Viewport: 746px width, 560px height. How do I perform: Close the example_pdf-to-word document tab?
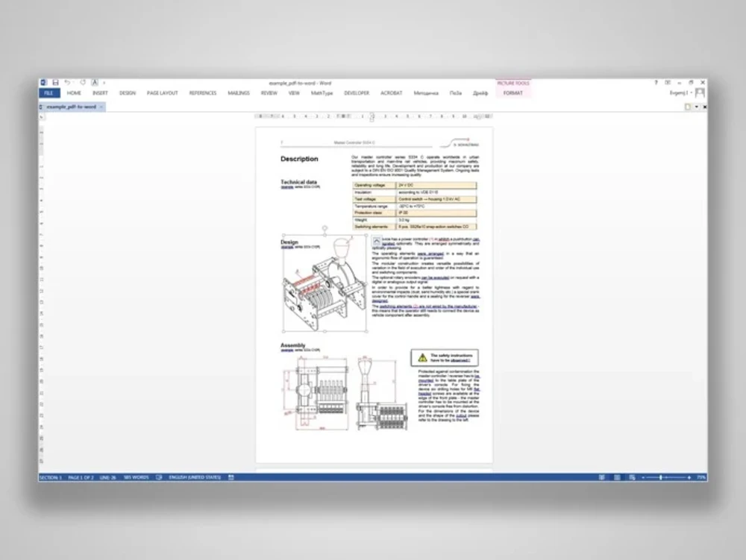coord(101,107)
